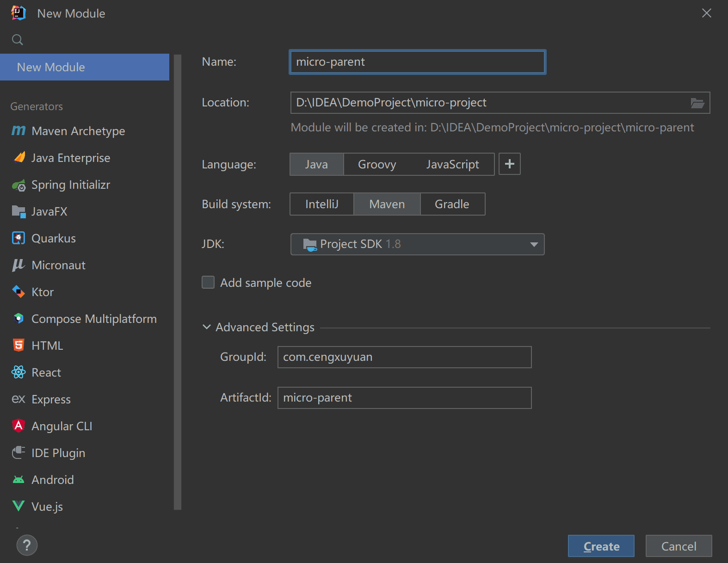Select Java Enterprise generator label

(x=71, y=158)
